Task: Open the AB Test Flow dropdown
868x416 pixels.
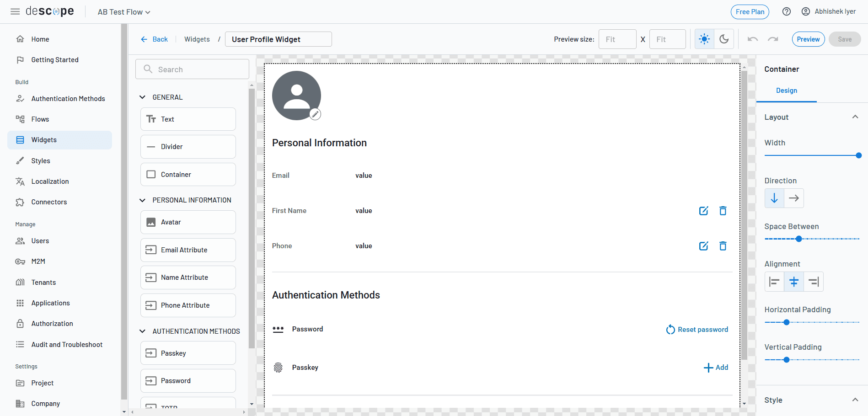Action: coord(123,12)
